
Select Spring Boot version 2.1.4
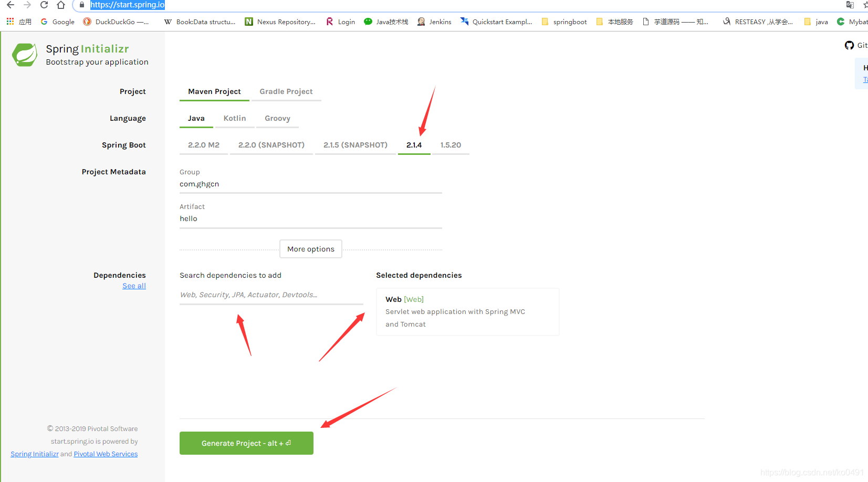414,145
